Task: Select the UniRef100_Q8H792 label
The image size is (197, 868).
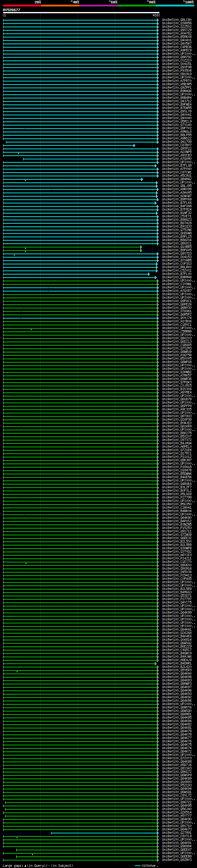Action: [x=176, y=57]
